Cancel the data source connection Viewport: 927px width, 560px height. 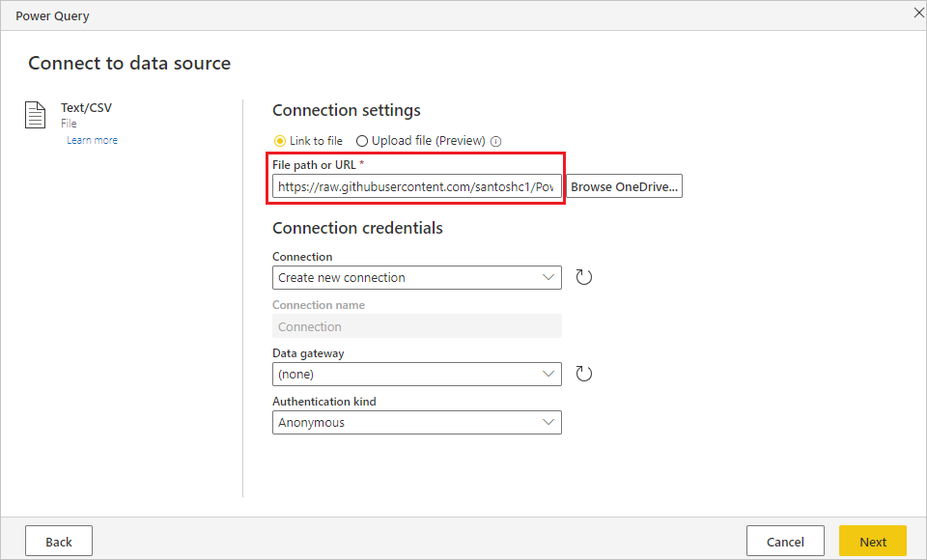click(785, 541)
